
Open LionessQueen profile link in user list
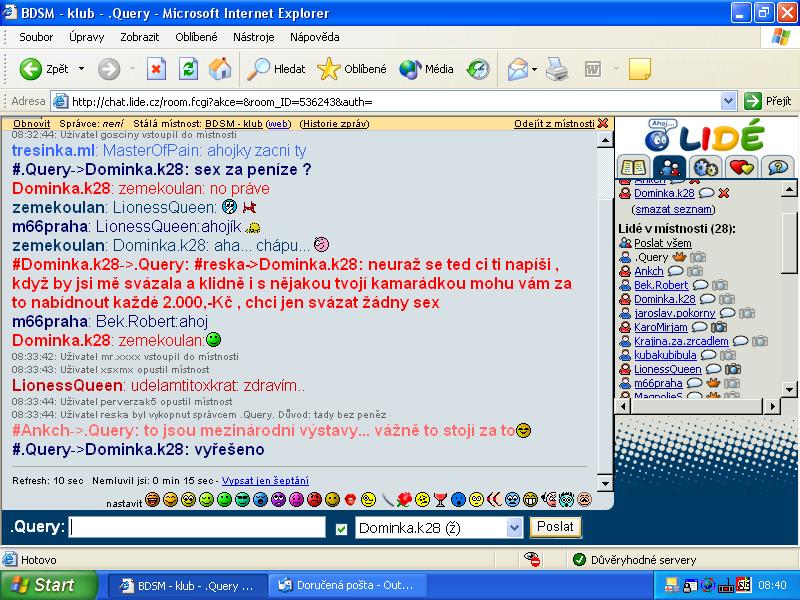tap(668, 369)
